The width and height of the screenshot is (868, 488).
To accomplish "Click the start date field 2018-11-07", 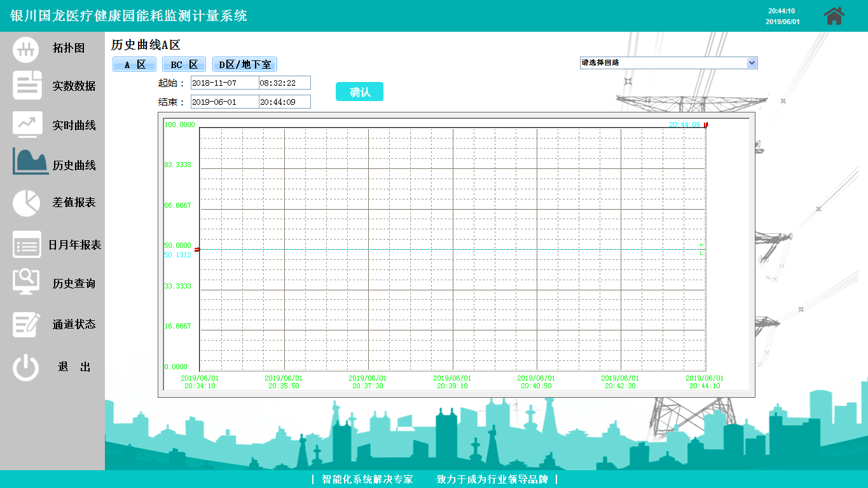I will pyautogui.click(x=224, y=83).
